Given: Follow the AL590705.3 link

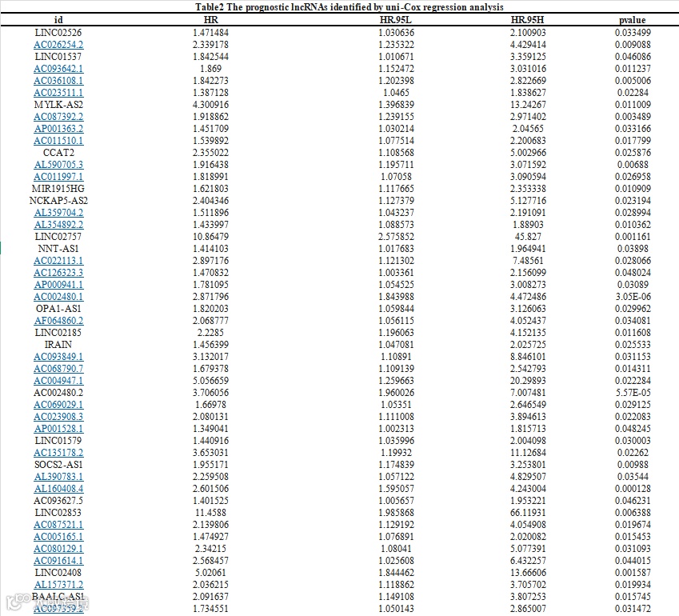Looking at the screenshot, I should [58, 165].
